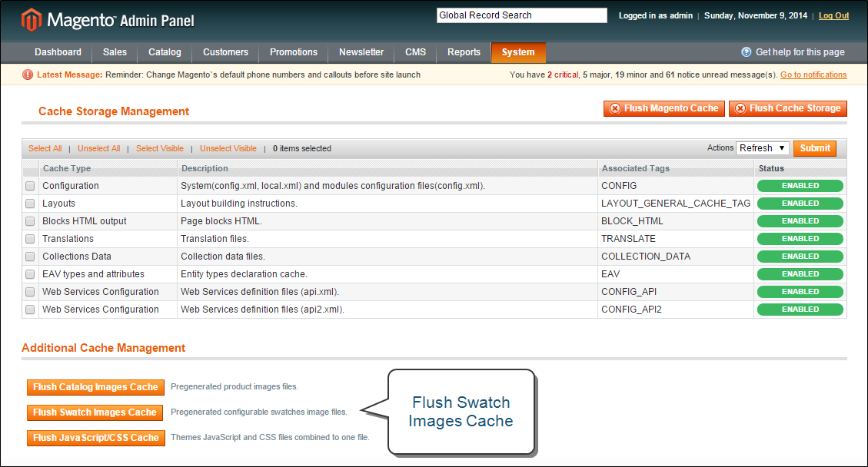The height and width of the screenshot is (467, 868).
Task: Click the Flush Cache Storage button
Action: [788, 108]
